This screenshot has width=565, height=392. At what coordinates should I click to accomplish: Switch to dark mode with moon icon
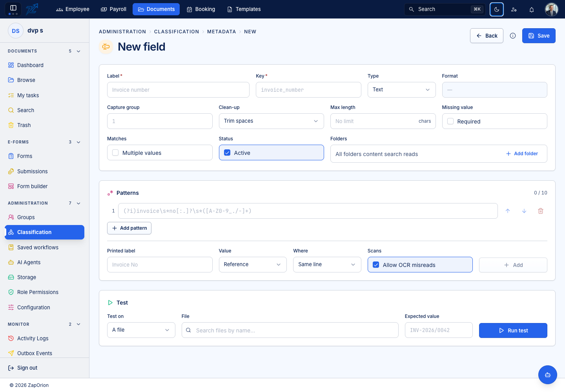(x=497, y=9)
